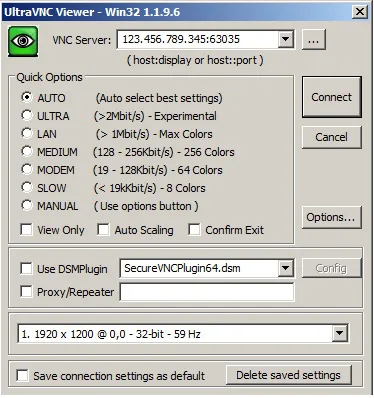Click the 'SecureVNCPlugin64.dsm' plugin name
This screenshot has height=398, width=374.
tap(182, 268)
